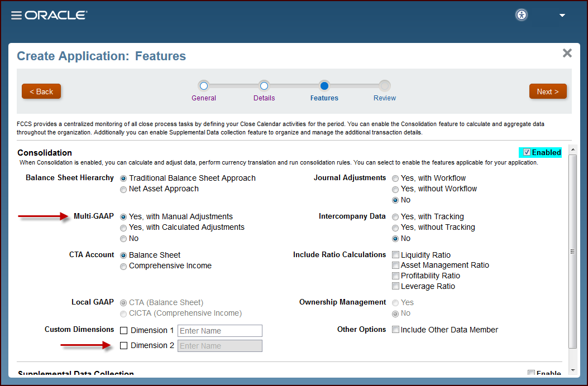Click the scrollbar down arrow
The width and height of the screenshot is (588, 386).
click(572, 370)
